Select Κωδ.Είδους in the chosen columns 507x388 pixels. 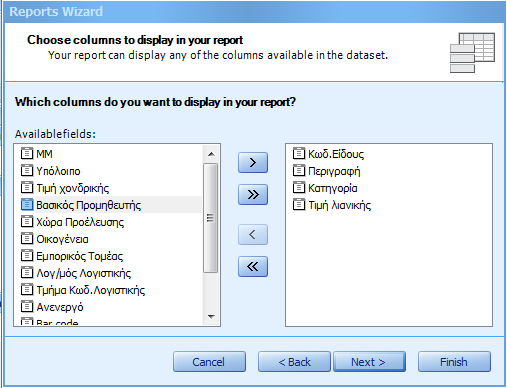click(336, 154)
